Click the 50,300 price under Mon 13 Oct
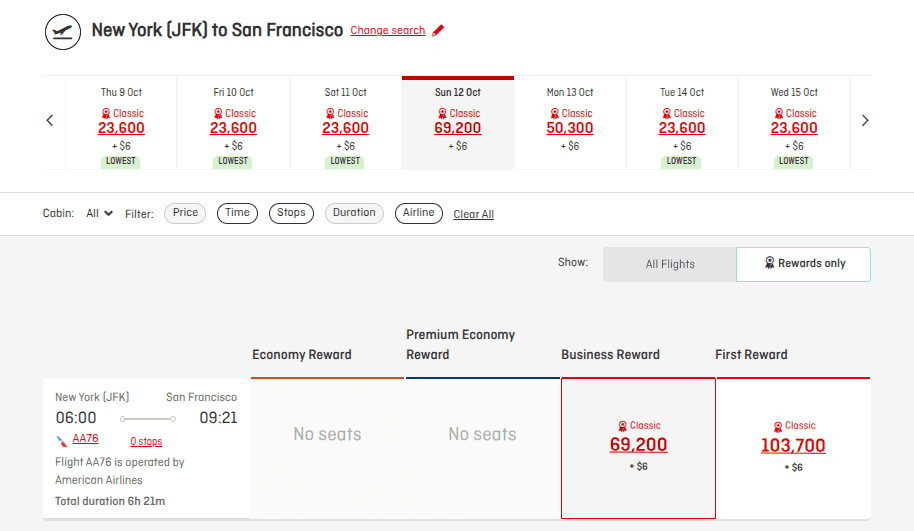The height and width of the screenshot is (531, 914). point(570,128)
